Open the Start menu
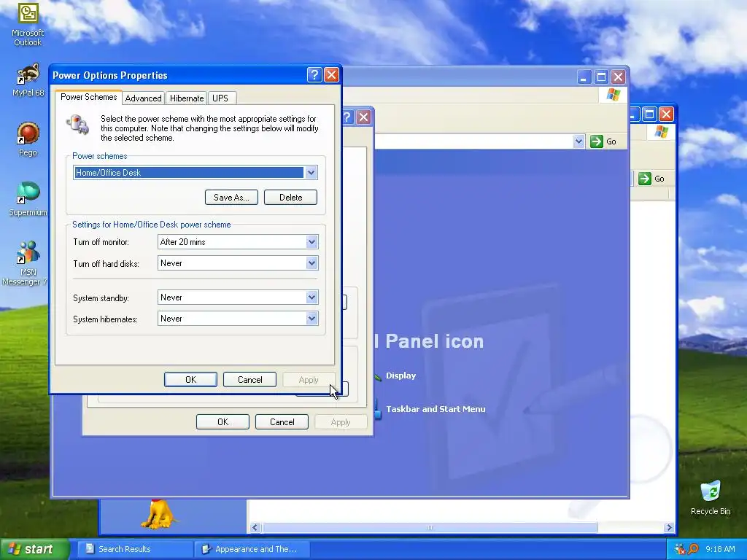 [x=34, y=549]
